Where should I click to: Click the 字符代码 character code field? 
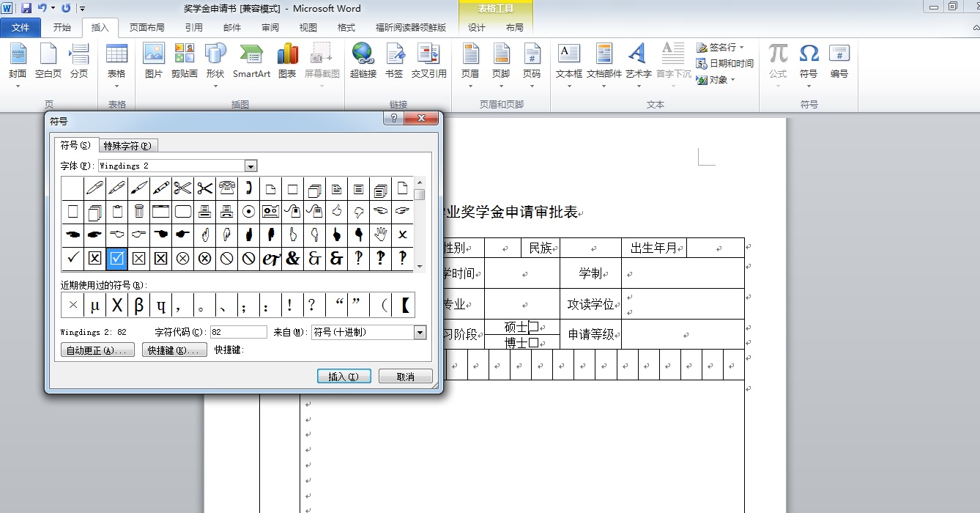[239, 332]
